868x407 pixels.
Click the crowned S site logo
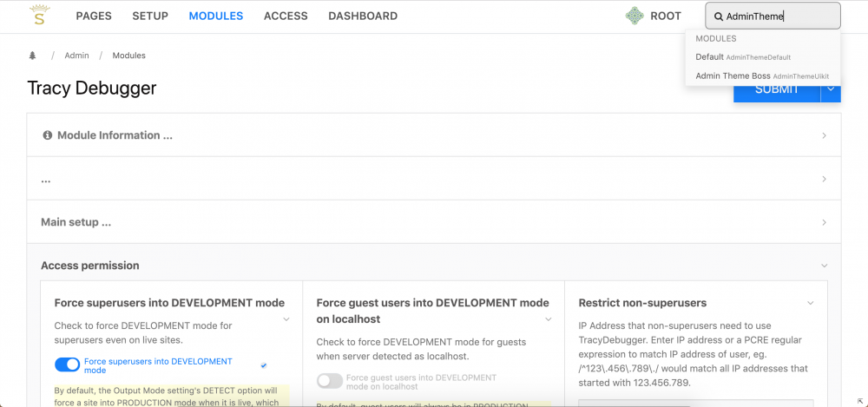click(39, 15)
